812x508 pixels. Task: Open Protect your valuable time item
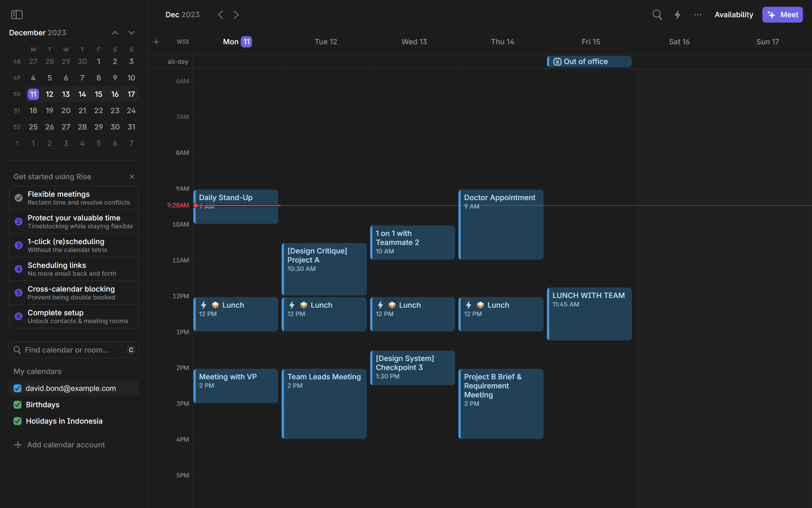click(x=74, y=221)
